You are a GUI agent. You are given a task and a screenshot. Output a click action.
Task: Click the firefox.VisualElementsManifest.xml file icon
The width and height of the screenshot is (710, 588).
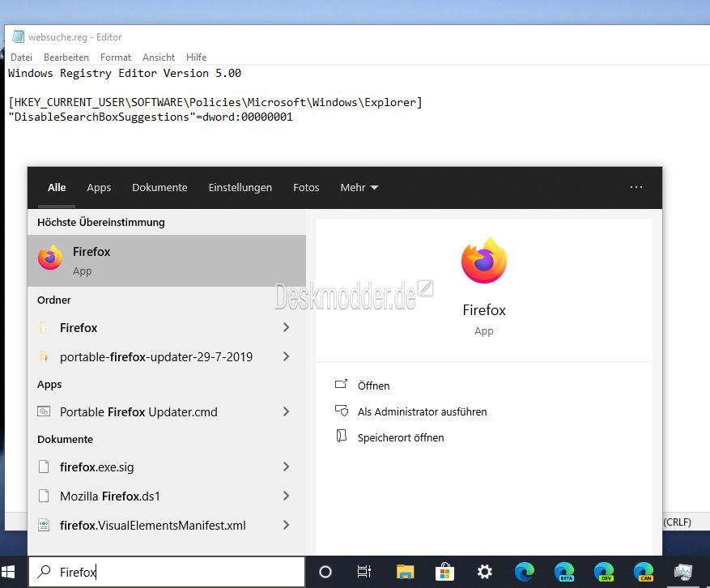[x=44, y=525]
